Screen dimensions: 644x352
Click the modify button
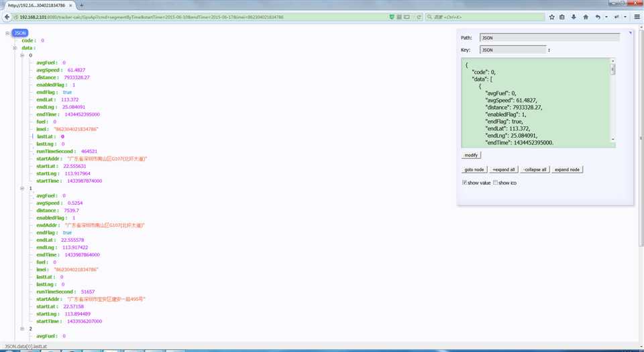coord(471,155)
